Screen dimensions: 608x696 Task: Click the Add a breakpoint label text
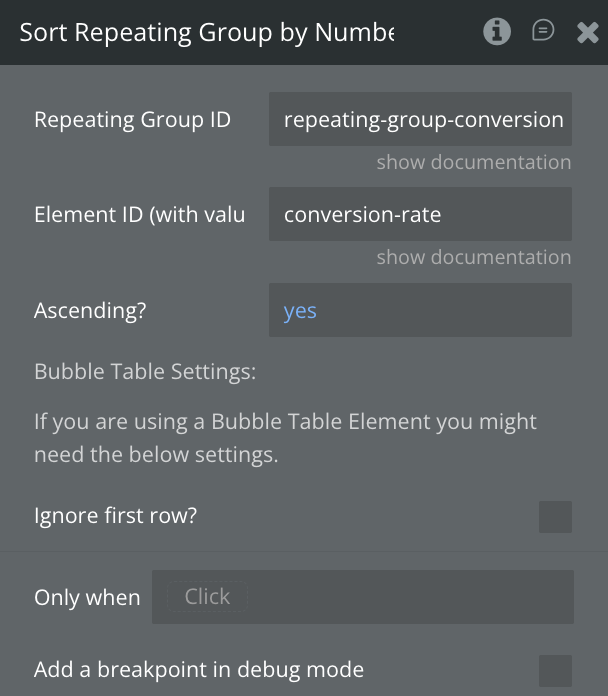(199, 670)
